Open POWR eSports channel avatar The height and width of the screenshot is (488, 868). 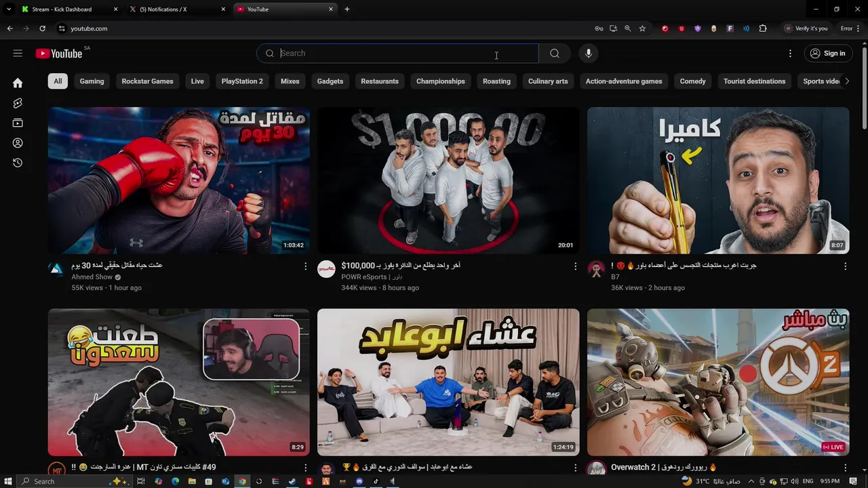(x=326, y=269)
